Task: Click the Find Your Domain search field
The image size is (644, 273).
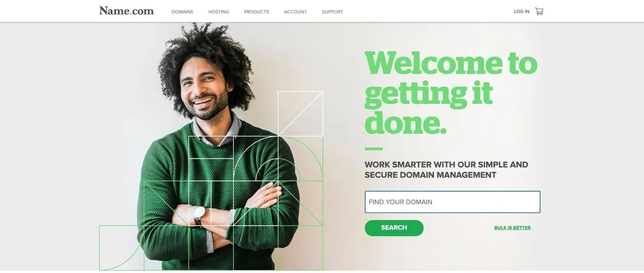Action: 453,202
